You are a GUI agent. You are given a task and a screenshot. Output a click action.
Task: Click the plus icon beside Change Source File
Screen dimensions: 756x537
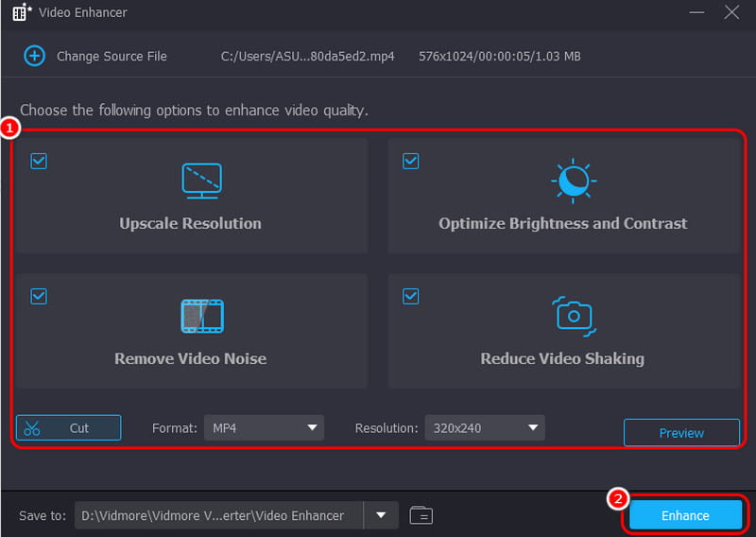(34, 56)
